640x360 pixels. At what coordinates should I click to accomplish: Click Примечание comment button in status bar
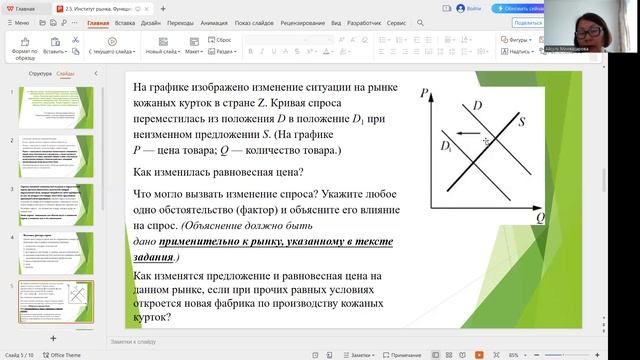click(402, 355)
